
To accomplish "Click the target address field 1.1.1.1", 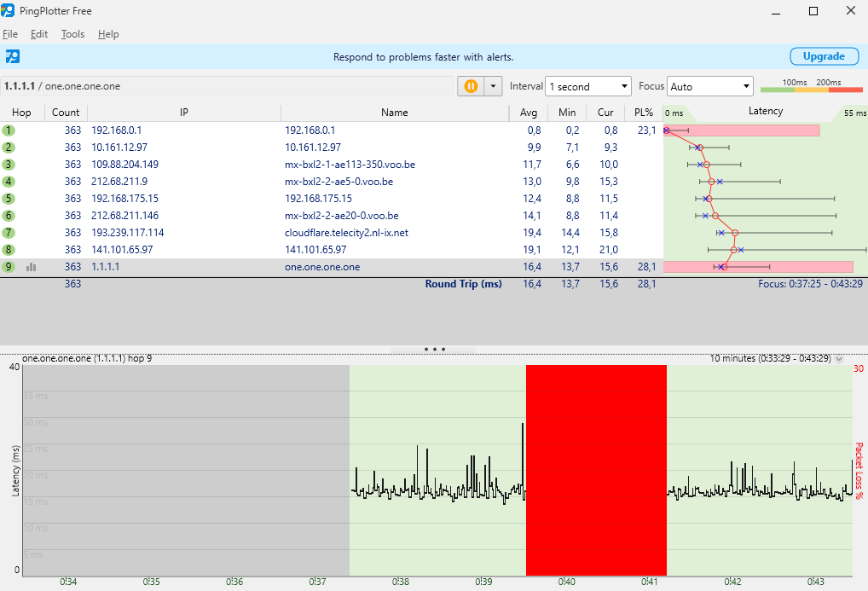I will (227, 86).
